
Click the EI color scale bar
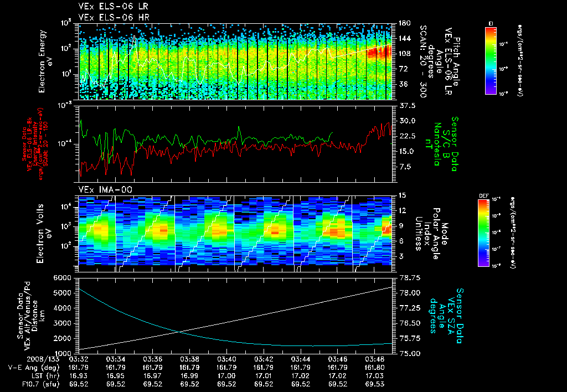(x=491, y=60)
